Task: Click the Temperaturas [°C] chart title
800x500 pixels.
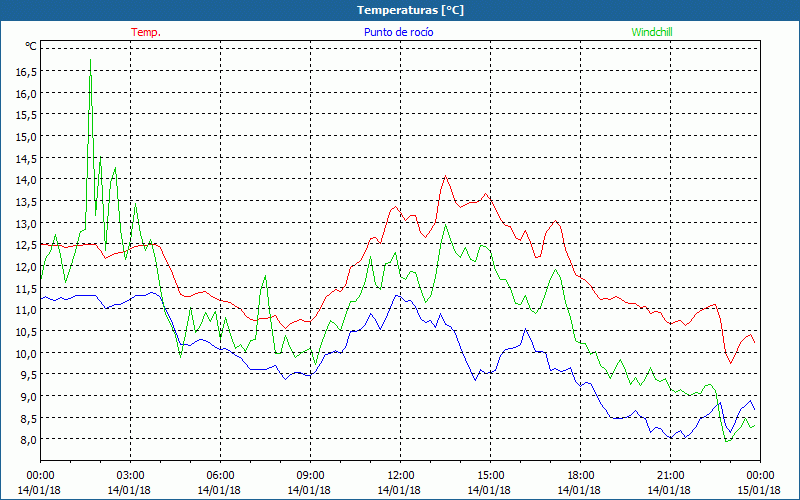Action: point(410,10)
